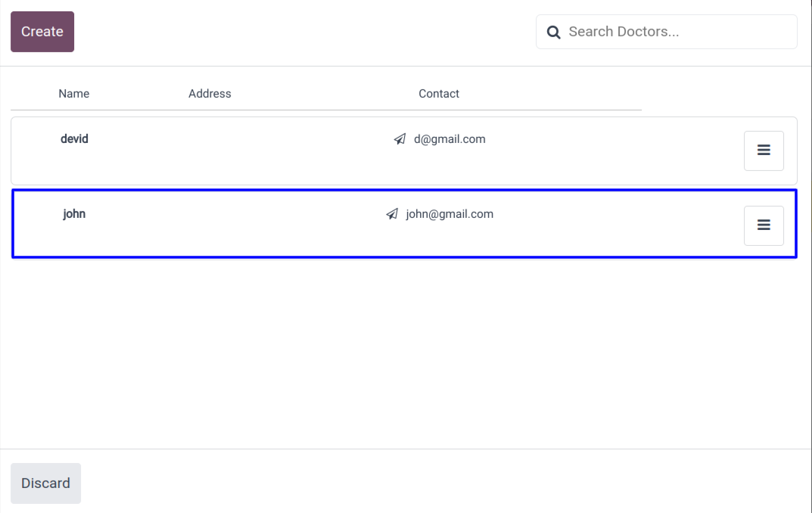The width and height of the screenshot is (812, 513).
Task: Click the Name column header
Action: tap(74, 94)
